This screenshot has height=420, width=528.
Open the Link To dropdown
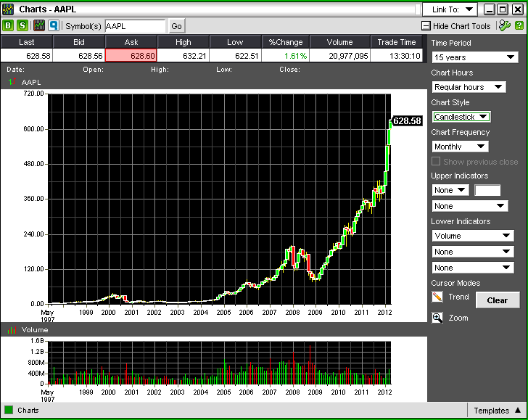tap(450, 9)
